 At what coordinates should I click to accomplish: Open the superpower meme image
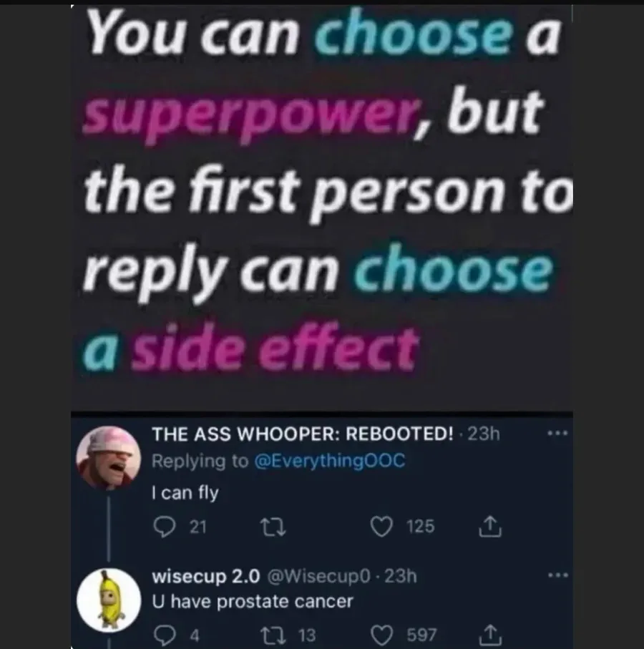click(322, 207)
